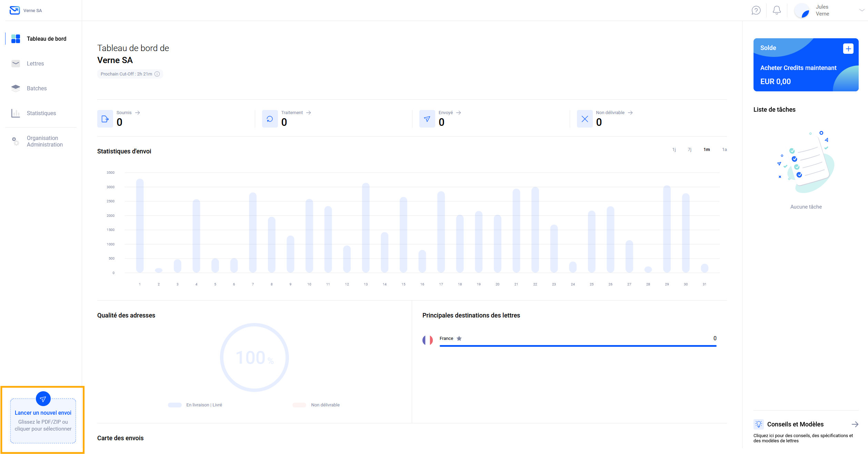The height and width of the screenshot is (454, 868).
Task: Open Conseils et Modèles arrow
Action: click(x=855, y=424)
